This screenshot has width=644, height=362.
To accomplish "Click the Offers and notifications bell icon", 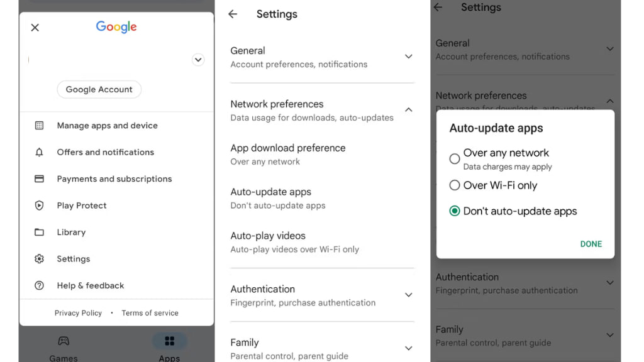I will click(x=39, y=152).
